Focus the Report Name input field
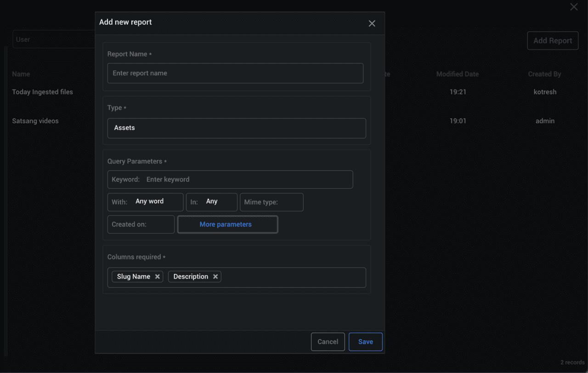This screenshot has width=588, height=373. point(235,73)
